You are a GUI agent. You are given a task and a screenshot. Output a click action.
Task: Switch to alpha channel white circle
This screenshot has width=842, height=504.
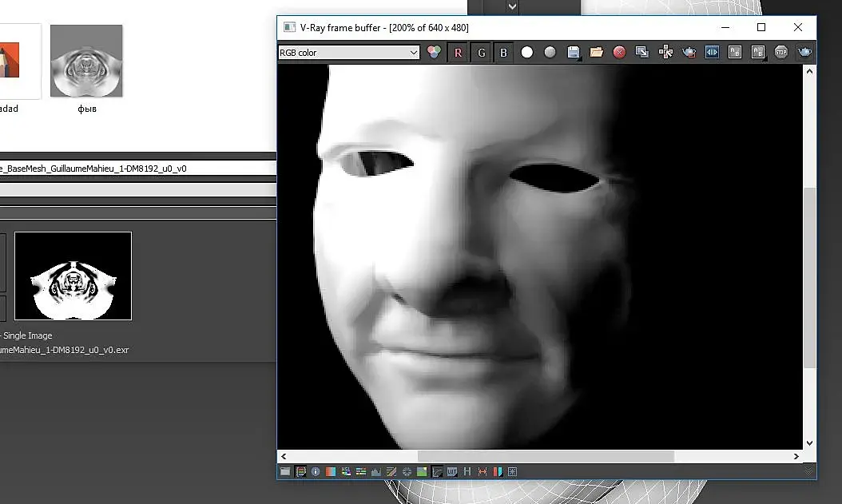[527, 53]
